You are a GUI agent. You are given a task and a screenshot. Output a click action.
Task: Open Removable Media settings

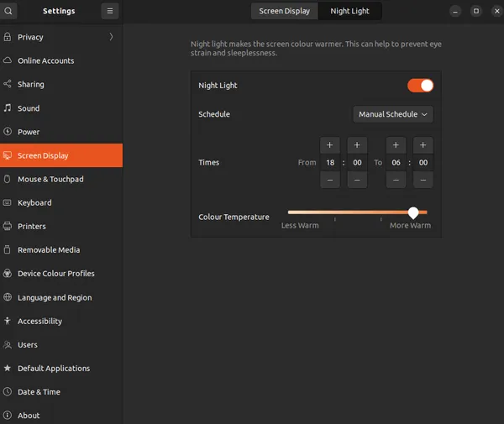(x=61, y=249)
